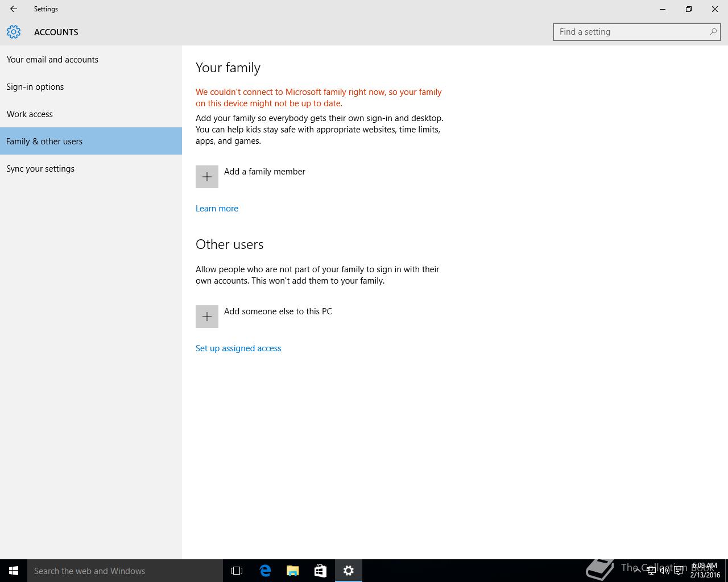The height and width of the screenshot is (582, 728).
Task: Open the Windows Store taskbar icon
Action: tap(321, 571)
